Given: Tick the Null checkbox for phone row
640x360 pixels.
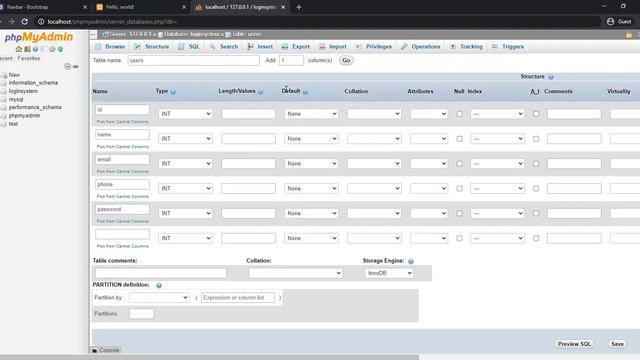Looking at the screenshot, I should [x=460, y=189].
